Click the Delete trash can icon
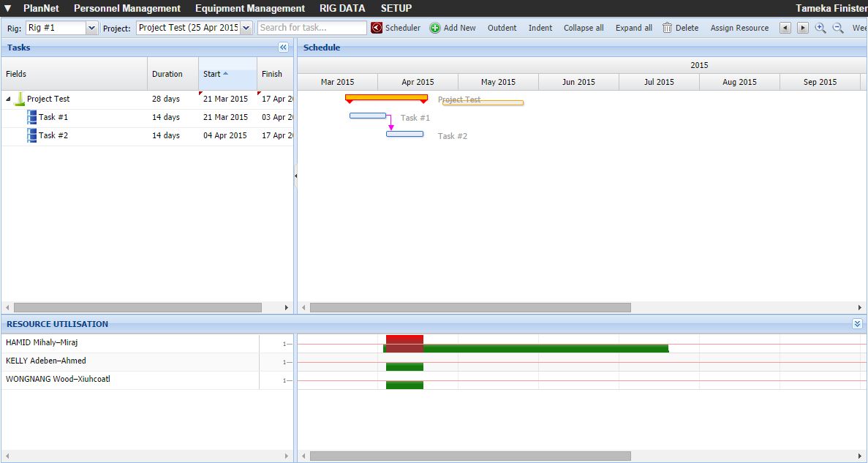The width and height of the screenshot is (868, 463). tap(667, 28)
